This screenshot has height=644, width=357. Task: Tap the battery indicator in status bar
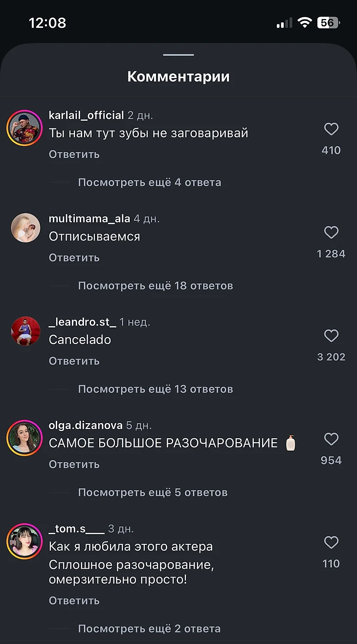(329, 22)
